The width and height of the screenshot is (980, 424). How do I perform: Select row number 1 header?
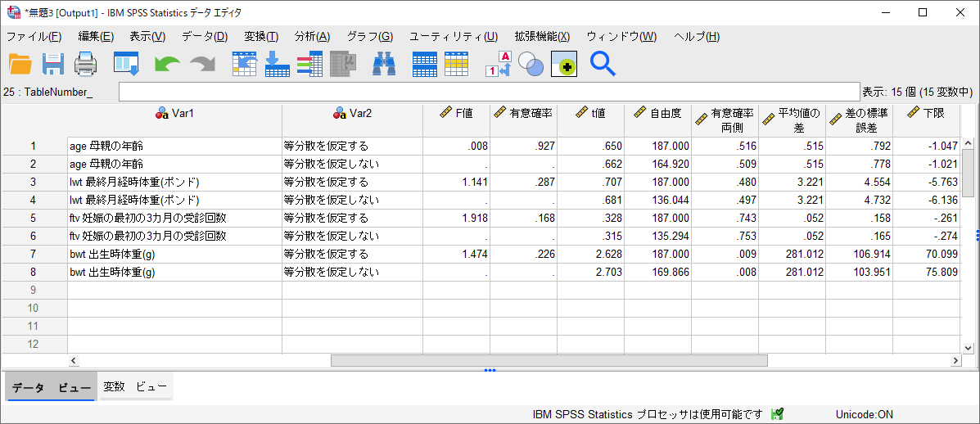point(34,147)
